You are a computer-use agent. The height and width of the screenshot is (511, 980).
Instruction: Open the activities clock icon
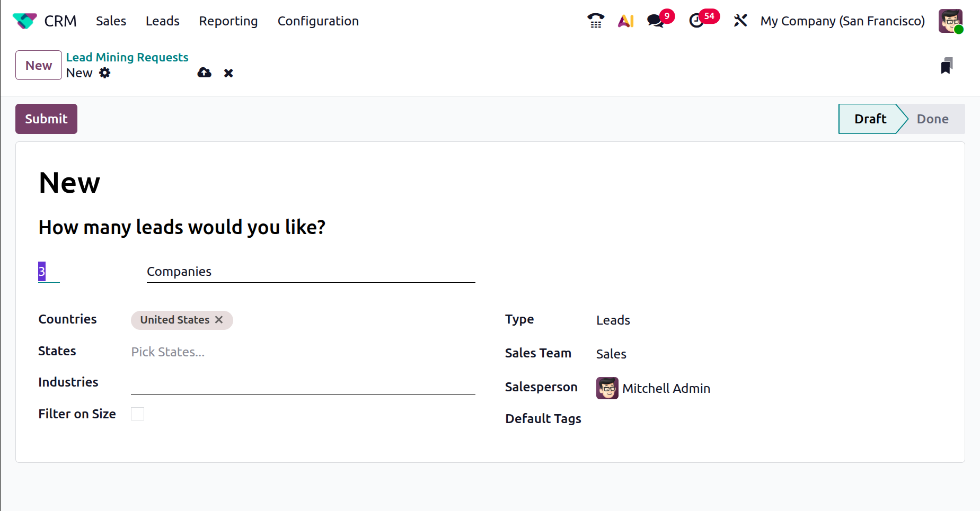pos(696,21)
